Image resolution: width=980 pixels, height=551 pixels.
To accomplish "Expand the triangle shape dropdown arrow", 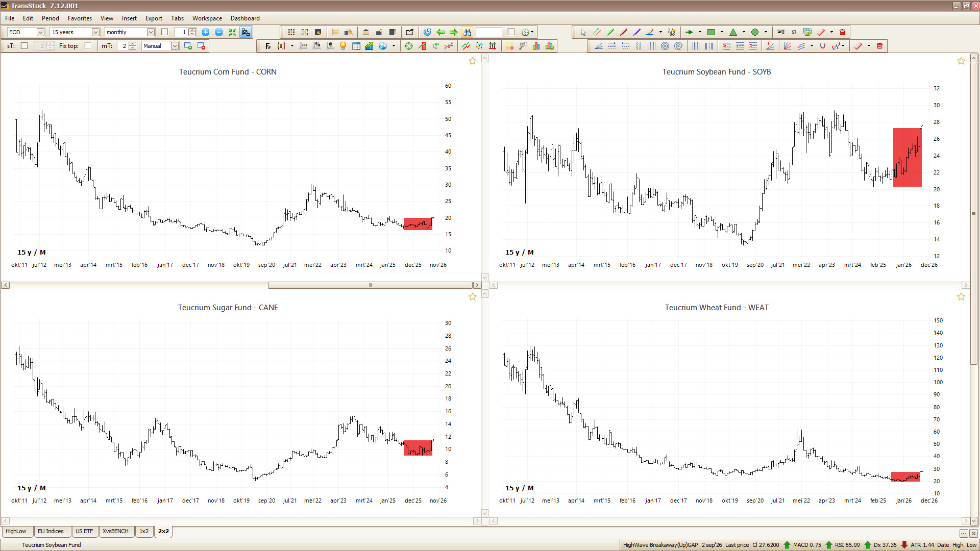I will coord(744,32).
